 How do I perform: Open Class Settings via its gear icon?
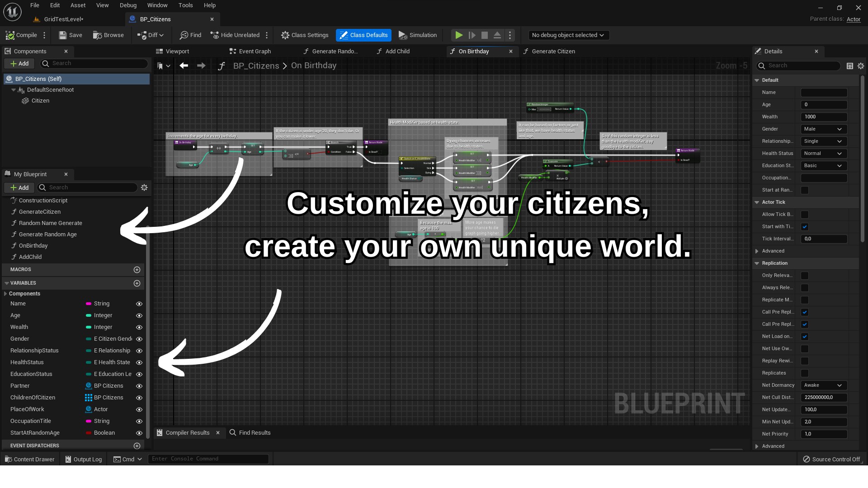click(x=285, y=35)
